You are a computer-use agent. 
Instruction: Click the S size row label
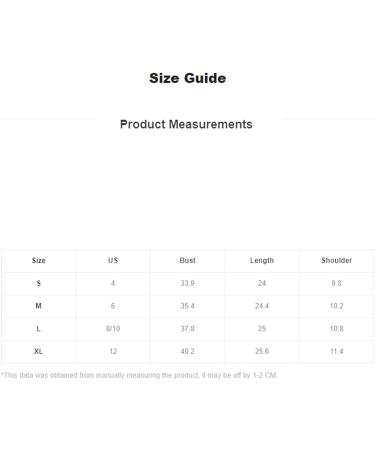click(x=39, y=283)
